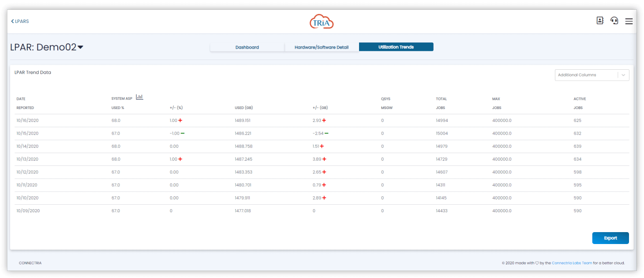The image size is (644, 278).
Task: Click the TRiA cloud logo
Action: pyautogui.click(x=322, y=22)
